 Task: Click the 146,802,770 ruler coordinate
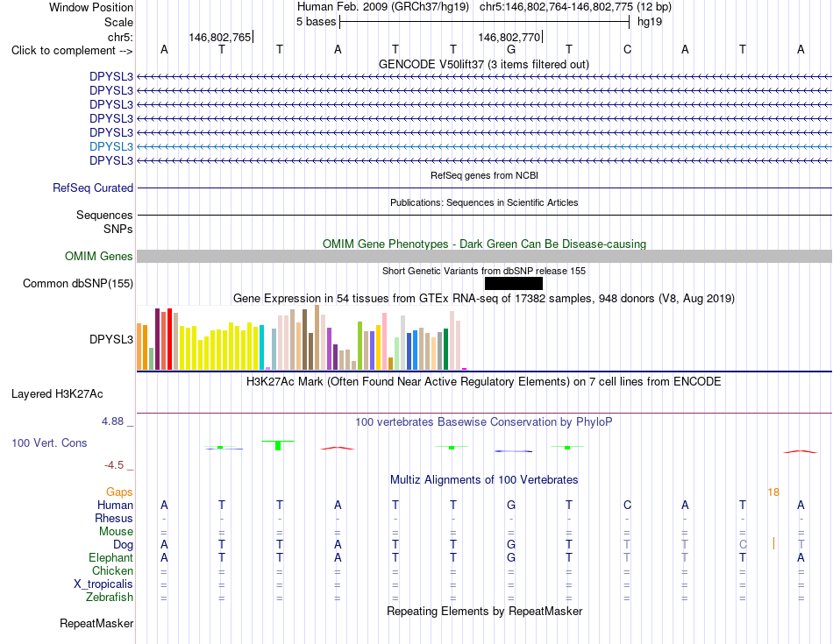(509, 37)
